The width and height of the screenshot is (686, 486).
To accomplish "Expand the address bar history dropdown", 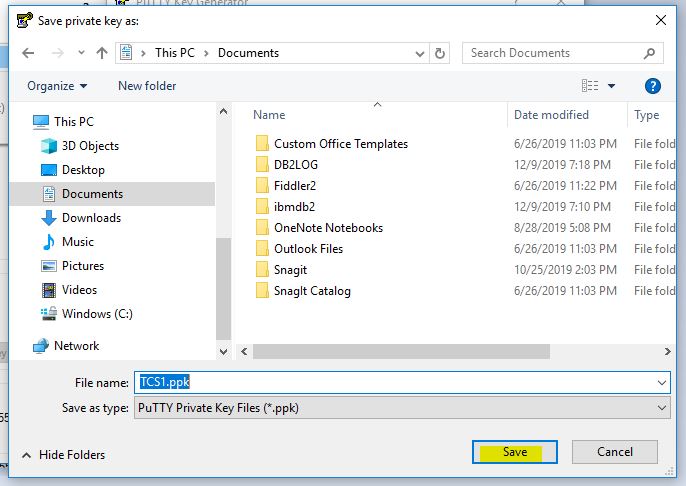I will pyautogui.click(x=420, y=54).
